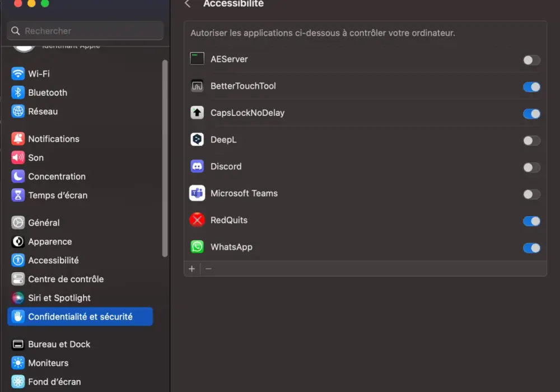Click the sidebar scrollbar
Screen dimensions: 560x392
tap(165, 158)
